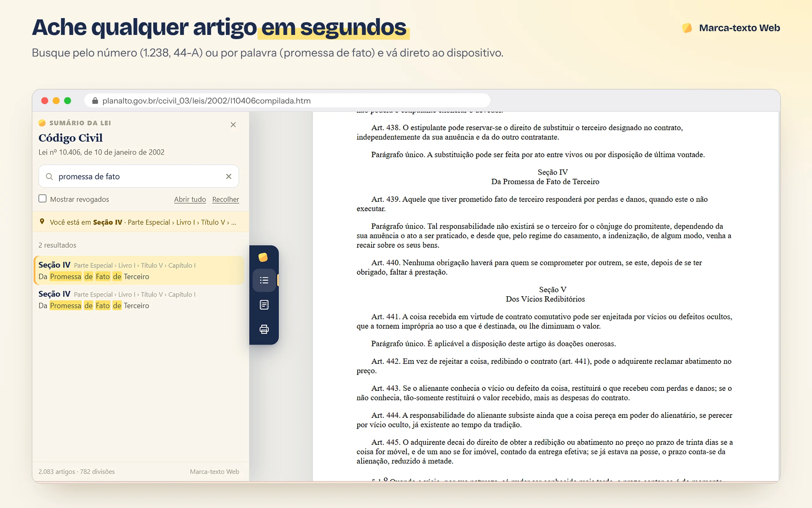Click the print icon on floating toolbar
Image resolution: width=812 pixels, height=508 pixels.
(x=264, y=329)
